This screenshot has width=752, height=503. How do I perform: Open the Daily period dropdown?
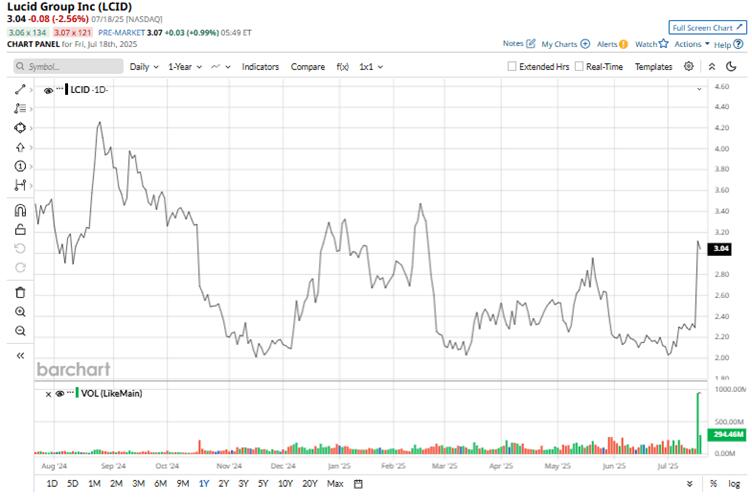pyautogui.click(x=144, y=67)
